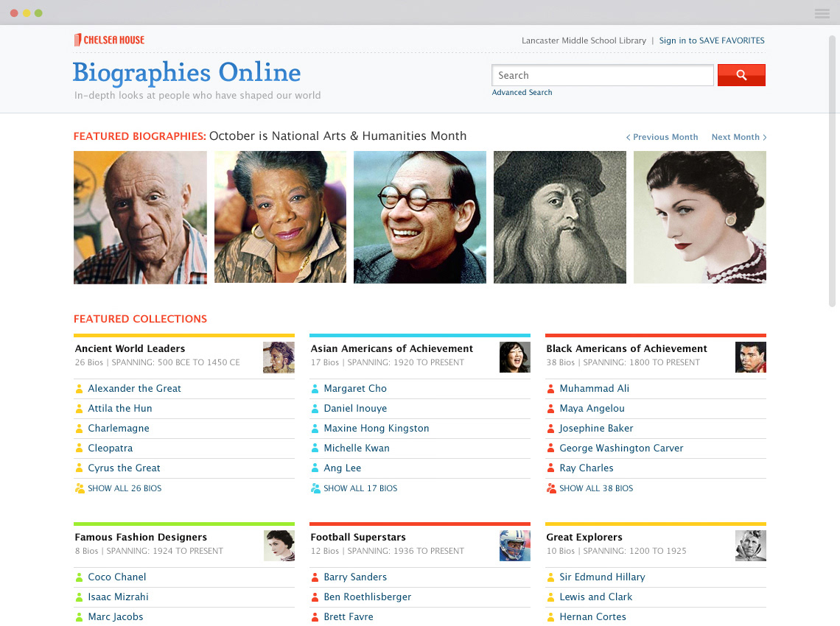Open Show All 17 Bios link

tap(360, 488)
